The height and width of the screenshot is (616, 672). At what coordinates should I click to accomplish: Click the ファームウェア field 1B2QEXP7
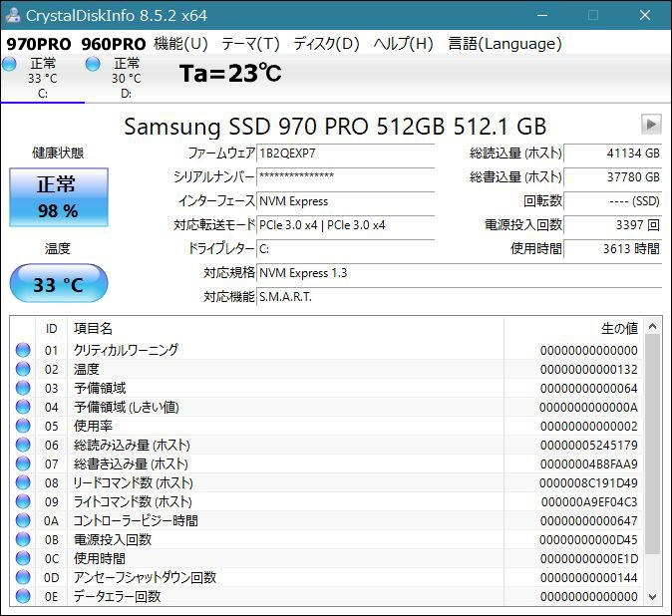(345, 153)
